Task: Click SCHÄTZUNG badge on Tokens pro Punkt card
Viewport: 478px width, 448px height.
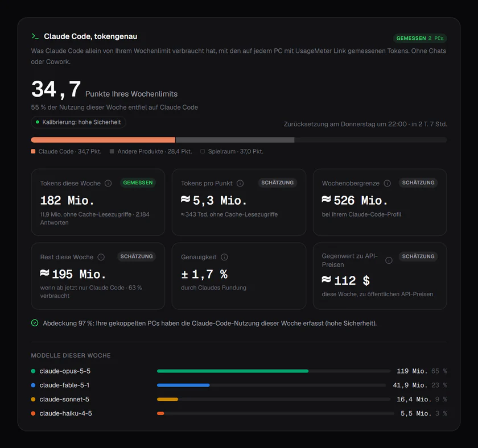Action: click(278, 182)
